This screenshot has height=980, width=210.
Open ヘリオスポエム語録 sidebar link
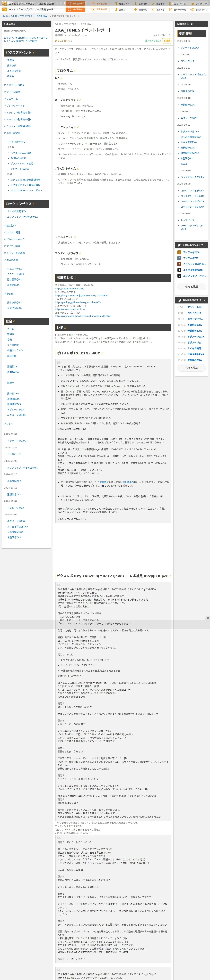[x=21, y=153]
